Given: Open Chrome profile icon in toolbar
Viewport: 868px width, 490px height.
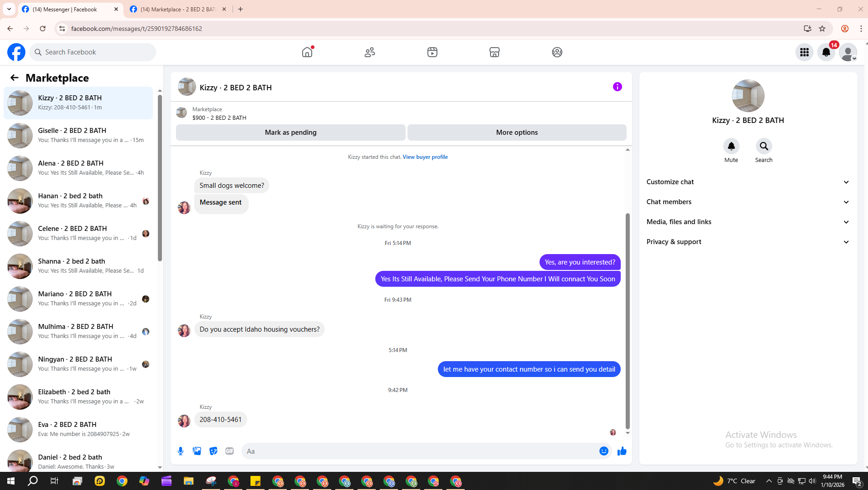Looking at the screenshot, I should coord(845,29).
